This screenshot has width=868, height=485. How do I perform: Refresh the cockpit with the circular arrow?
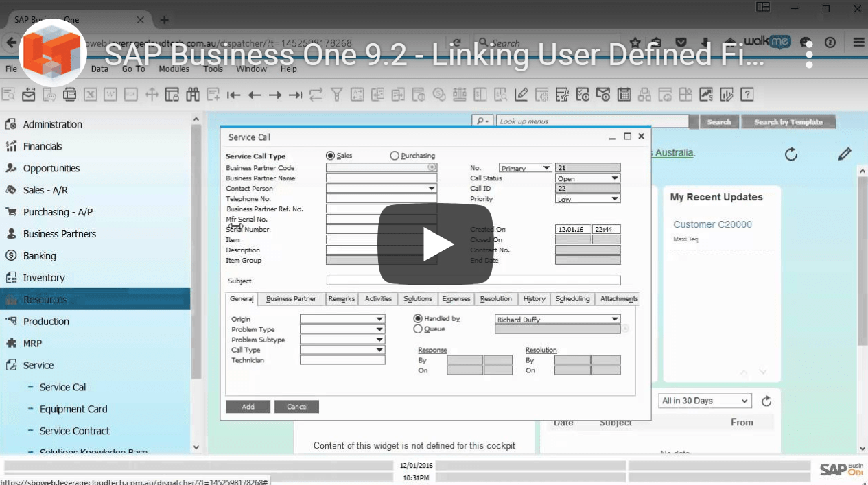791,154
